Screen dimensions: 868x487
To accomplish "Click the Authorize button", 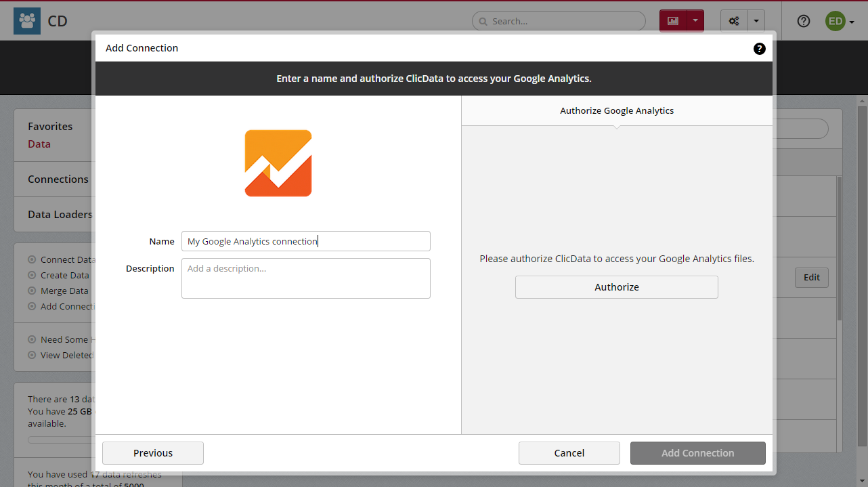I will tap(617, 287).
